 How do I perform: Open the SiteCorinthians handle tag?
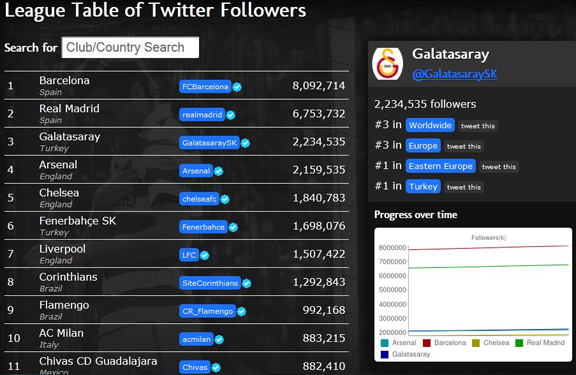tap(210, 283)
